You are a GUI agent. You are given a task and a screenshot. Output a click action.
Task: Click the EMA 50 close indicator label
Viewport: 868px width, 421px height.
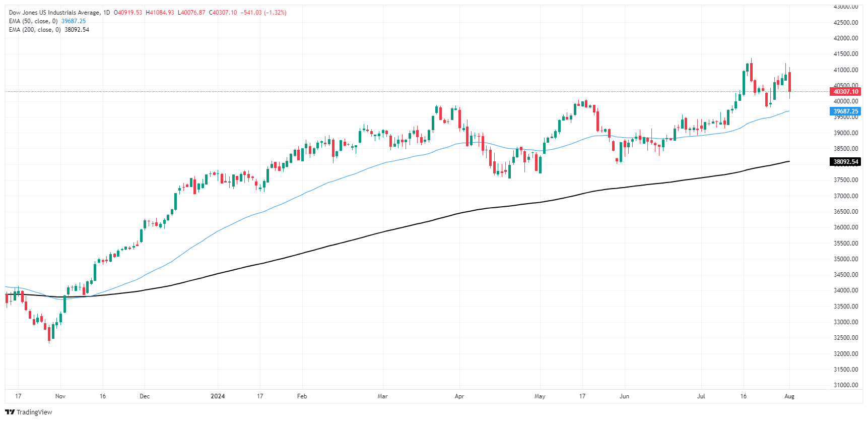pos(33,21)
